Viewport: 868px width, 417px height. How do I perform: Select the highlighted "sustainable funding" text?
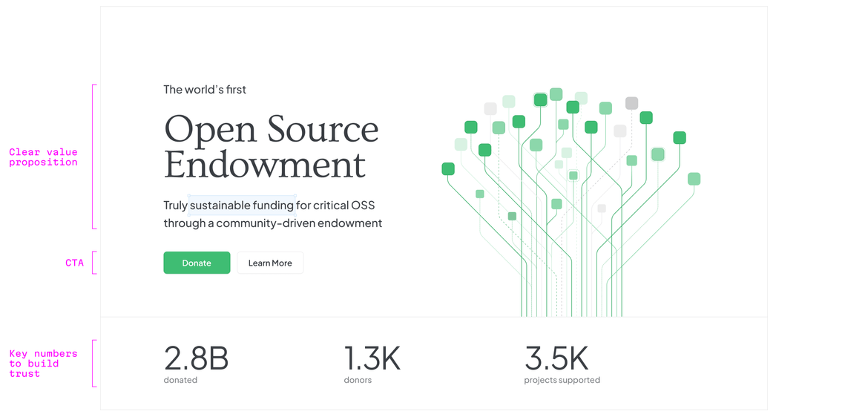[x=242, y=205]
